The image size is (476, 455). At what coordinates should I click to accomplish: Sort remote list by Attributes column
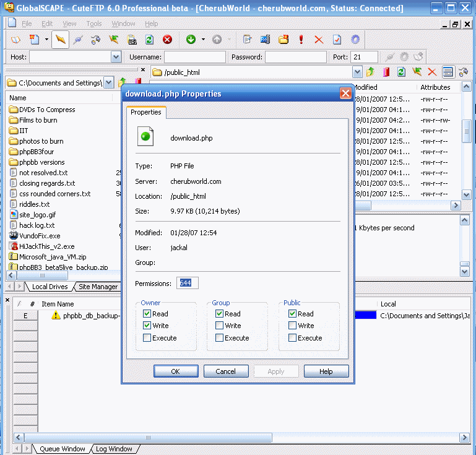[x=435, y=87]
